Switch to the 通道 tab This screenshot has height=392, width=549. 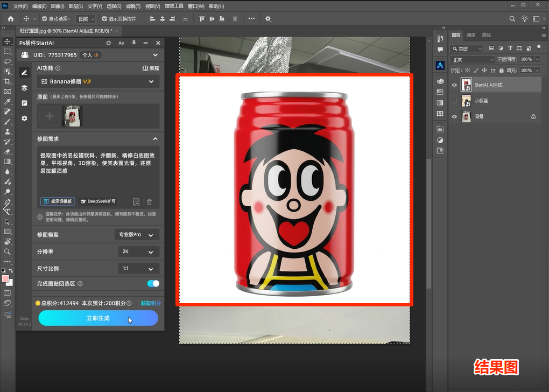(471, 35)
